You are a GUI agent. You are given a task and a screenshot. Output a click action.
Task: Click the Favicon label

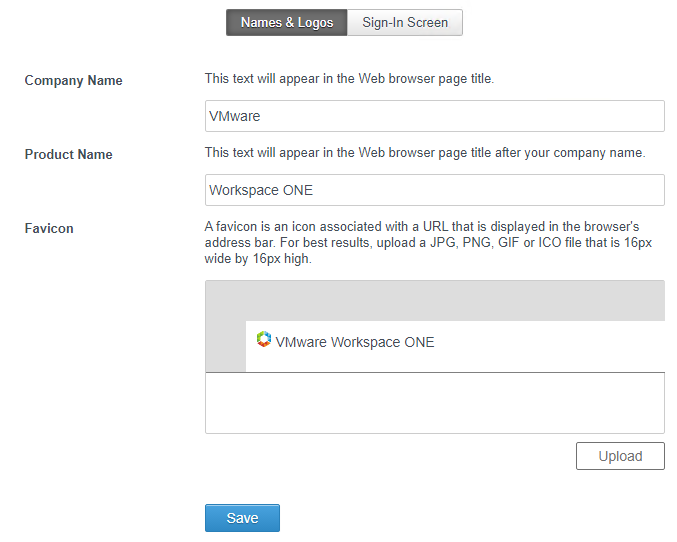[x=49, y=228]
